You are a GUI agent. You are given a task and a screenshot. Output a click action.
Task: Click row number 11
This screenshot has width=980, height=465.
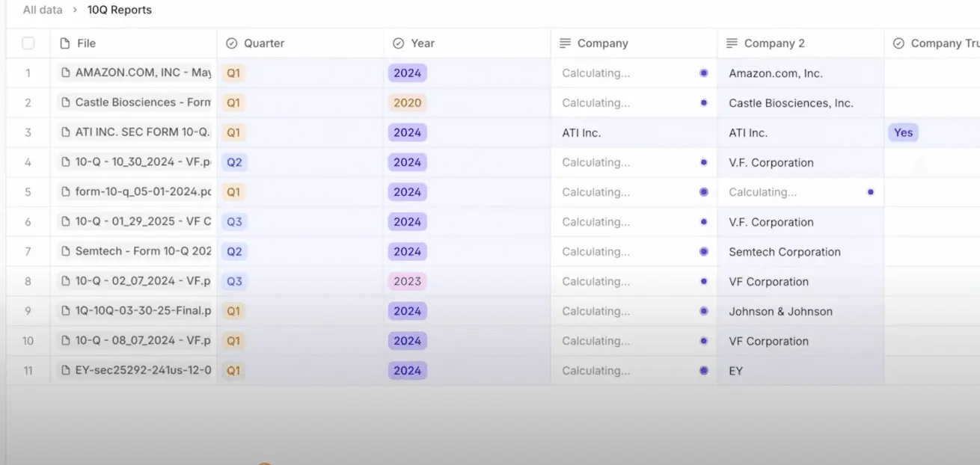(x=28, y=371)
